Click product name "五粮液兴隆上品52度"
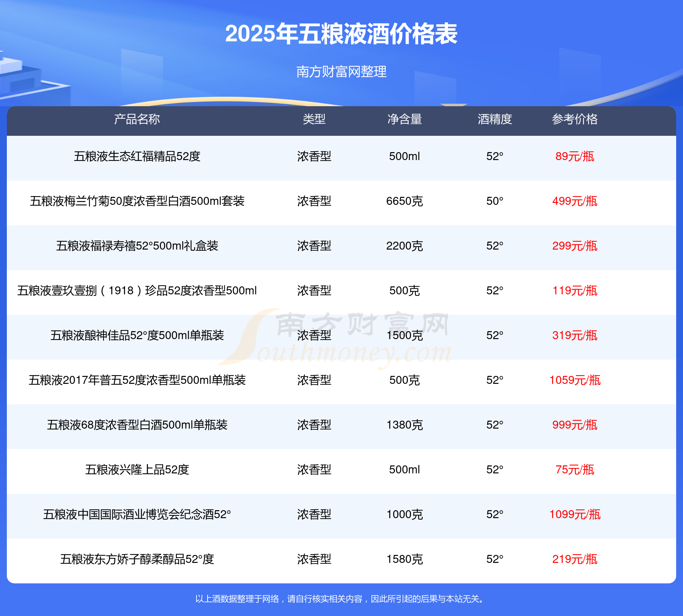The image size is (683, 616). [x=137, y=470]
